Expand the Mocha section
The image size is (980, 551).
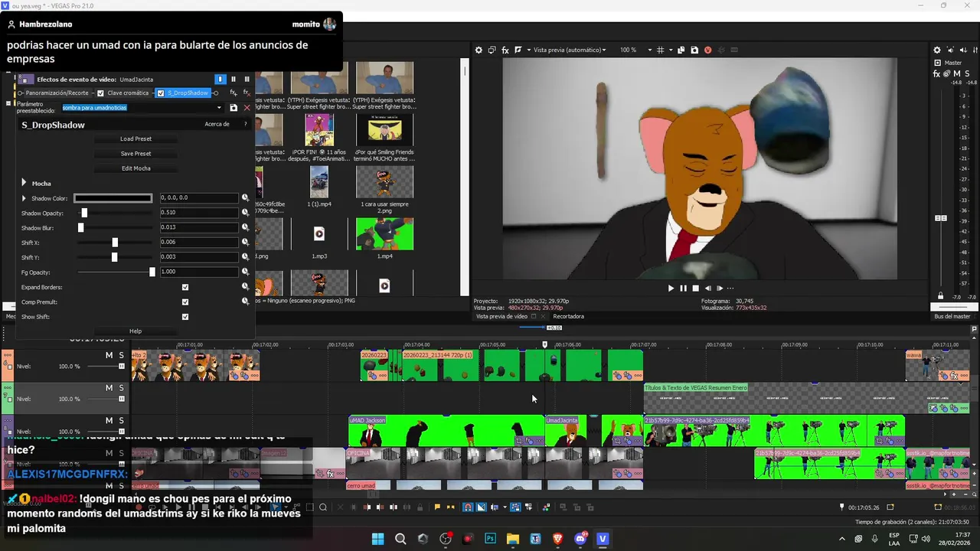24,183
